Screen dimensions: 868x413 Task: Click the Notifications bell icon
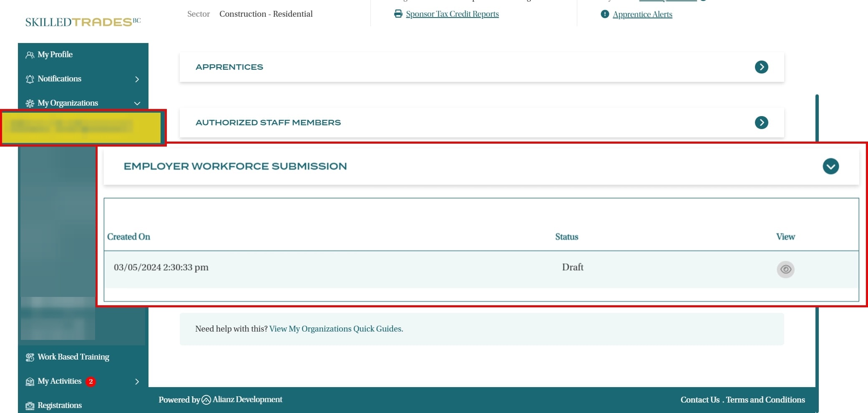click(x=30, y=79)
